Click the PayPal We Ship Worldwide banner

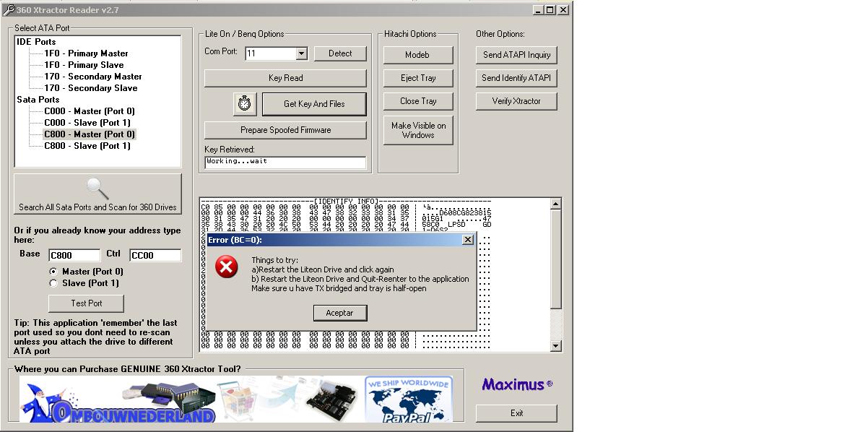[409, 399]
